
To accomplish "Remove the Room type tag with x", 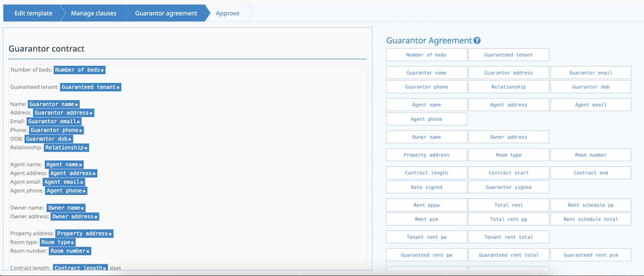I will point(72,243).
